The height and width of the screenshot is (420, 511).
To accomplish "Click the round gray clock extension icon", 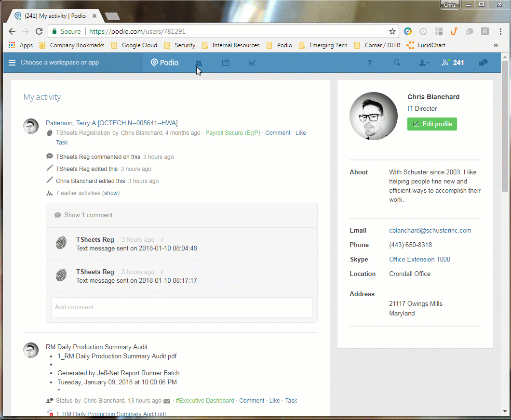I will pyautogui.click(x=423, y=32).
